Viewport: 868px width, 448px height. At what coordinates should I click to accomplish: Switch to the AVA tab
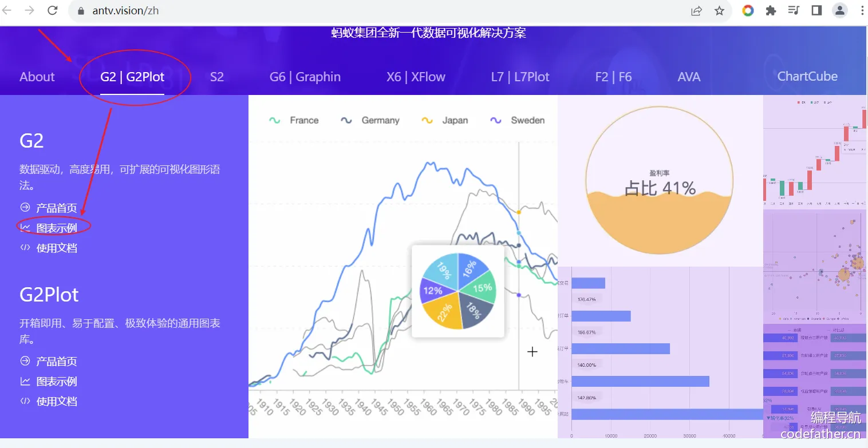pyautogui.click(x=689, y=77)
